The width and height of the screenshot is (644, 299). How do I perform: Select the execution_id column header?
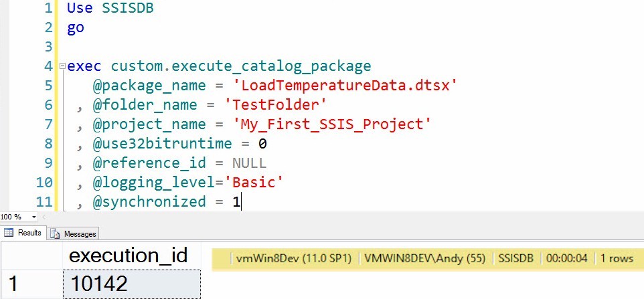pos(128,255)
